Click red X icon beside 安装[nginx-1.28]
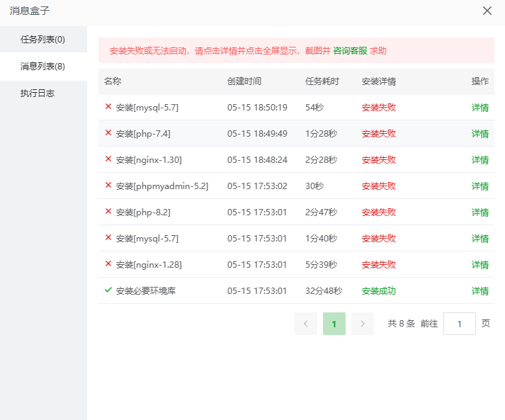This screenshot has height=420, width=505. click(108, 263)
